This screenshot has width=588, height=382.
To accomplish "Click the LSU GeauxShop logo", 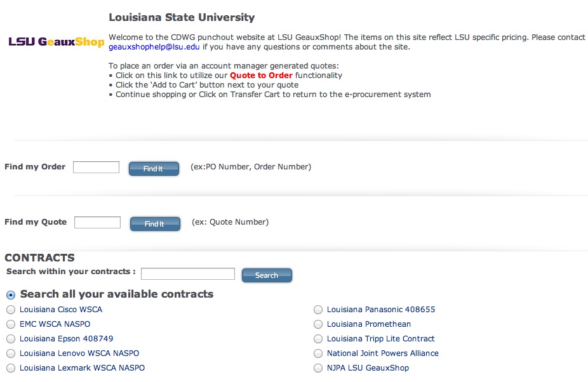I will tap(56, 42).
